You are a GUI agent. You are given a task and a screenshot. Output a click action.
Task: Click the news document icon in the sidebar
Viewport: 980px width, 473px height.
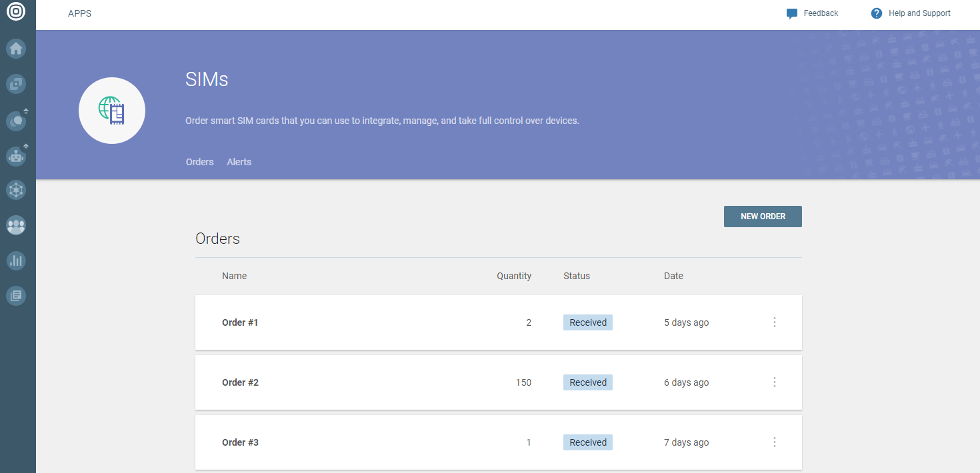click(16, 295)
